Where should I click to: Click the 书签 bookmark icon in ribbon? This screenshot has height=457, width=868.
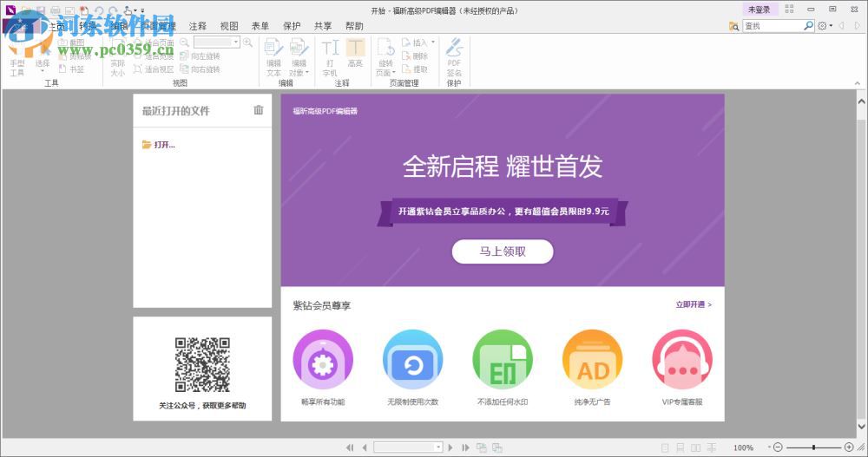[62, 69]
